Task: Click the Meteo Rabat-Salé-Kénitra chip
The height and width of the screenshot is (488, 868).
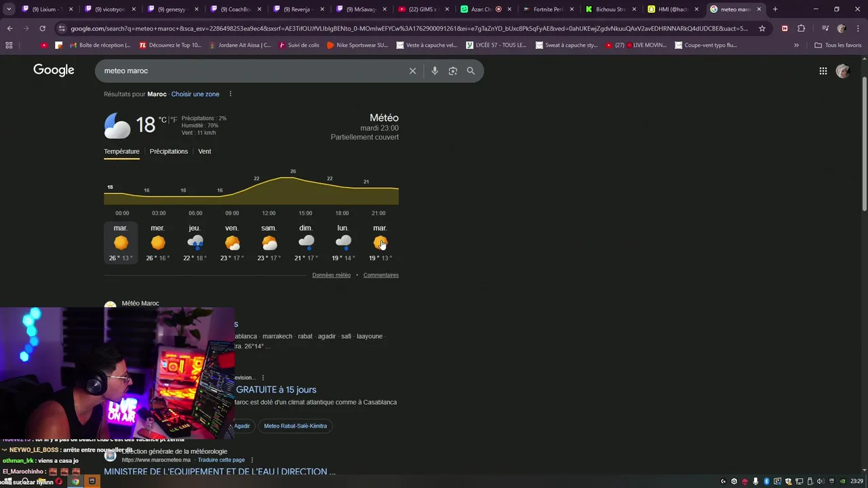Action: click(295, 426)
